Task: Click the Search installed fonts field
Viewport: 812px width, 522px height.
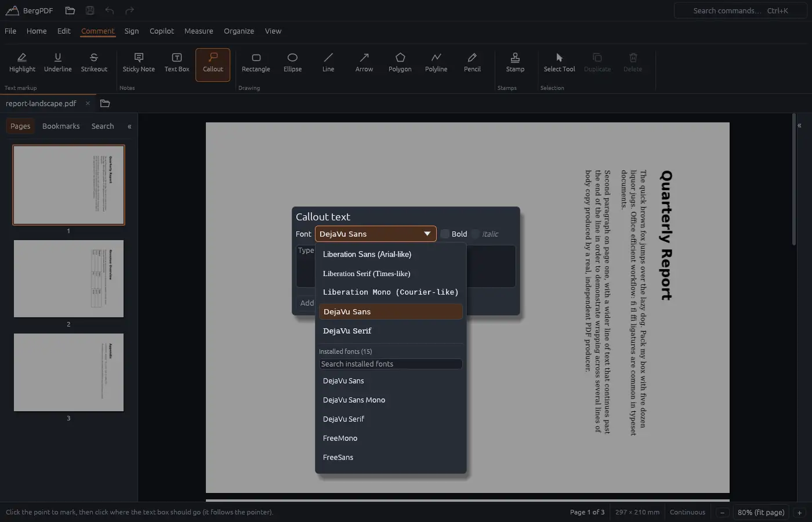Action: [390, 364]
